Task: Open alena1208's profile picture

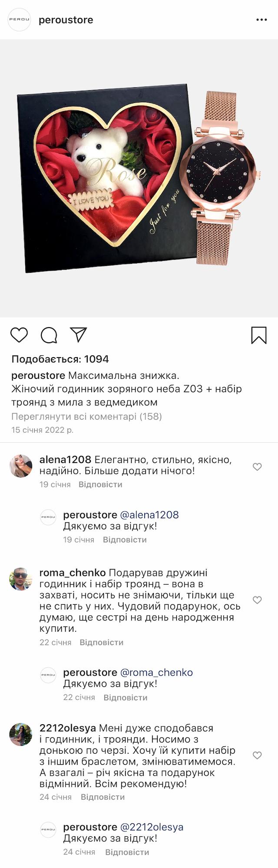Action: pyautogui.click(x=21, y=466)
